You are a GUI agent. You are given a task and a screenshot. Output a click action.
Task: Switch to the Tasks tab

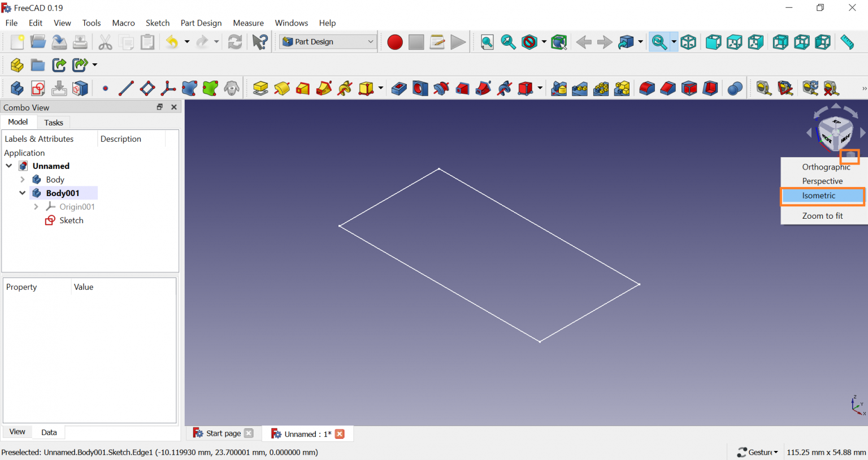click(x=54, y=123)
